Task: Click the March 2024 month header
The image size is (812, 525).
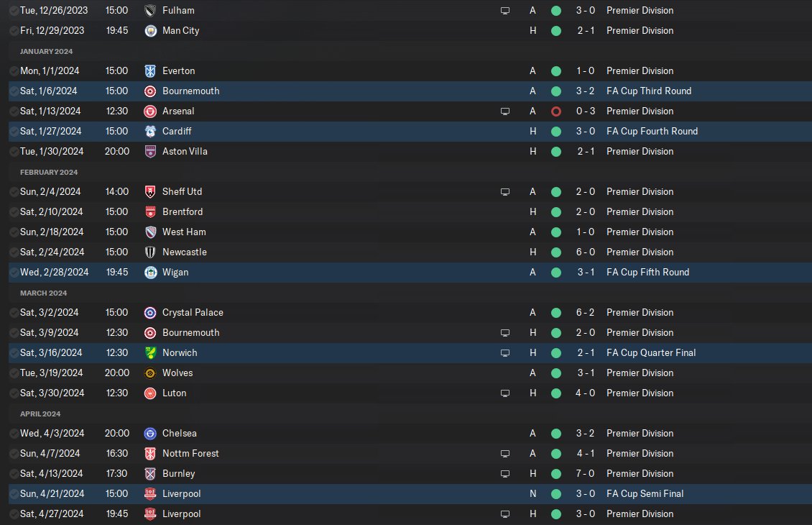Action: 43,293
